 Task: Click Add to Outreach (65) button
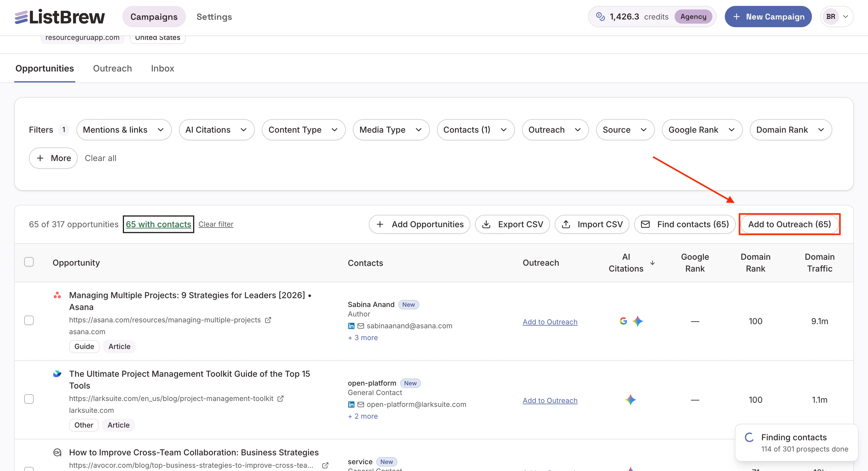(789, 224)
